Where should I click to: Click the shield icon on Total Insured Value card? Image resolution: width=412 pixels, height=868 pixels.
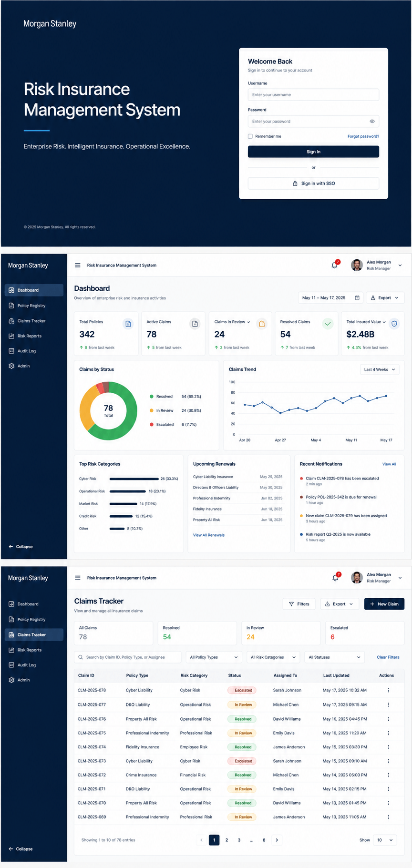(394, 324)
